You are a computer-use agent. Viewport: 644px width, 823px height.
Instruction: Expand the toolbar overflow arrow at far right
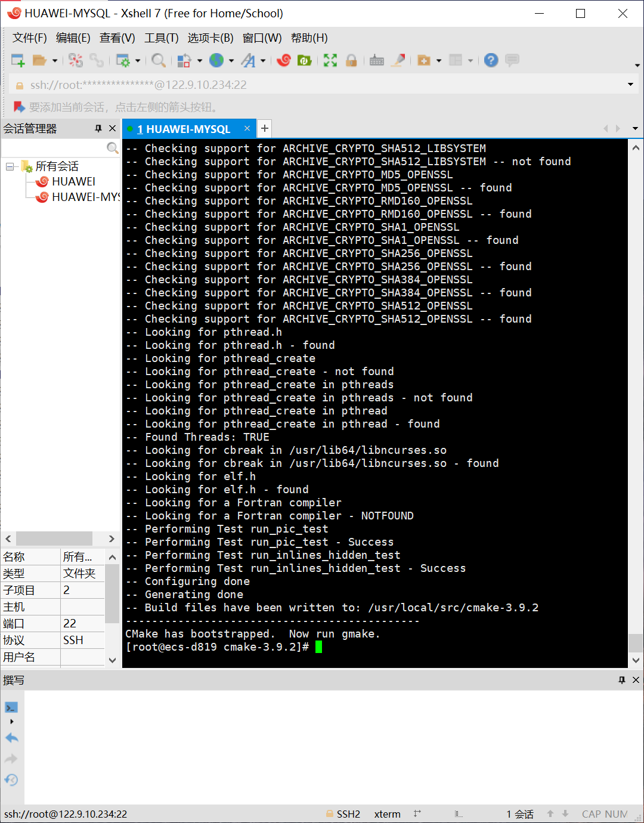pos(637,65)
